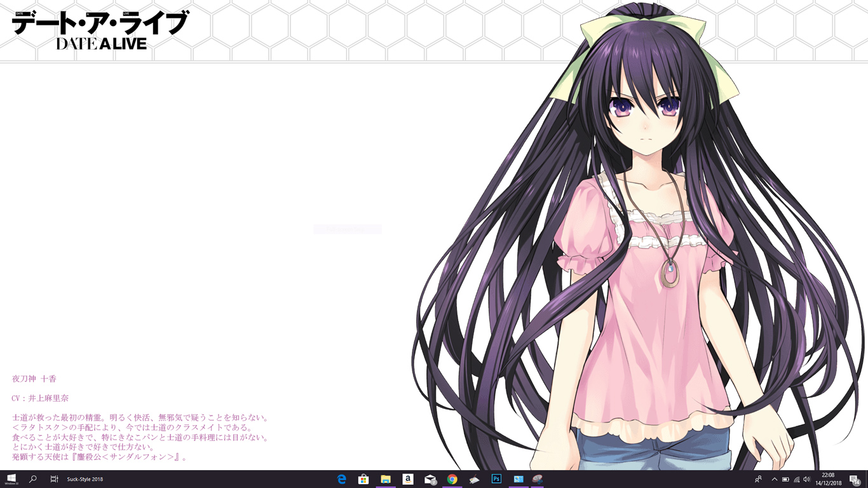Open File Explorer from the taskbar

[x=386, y=479]
